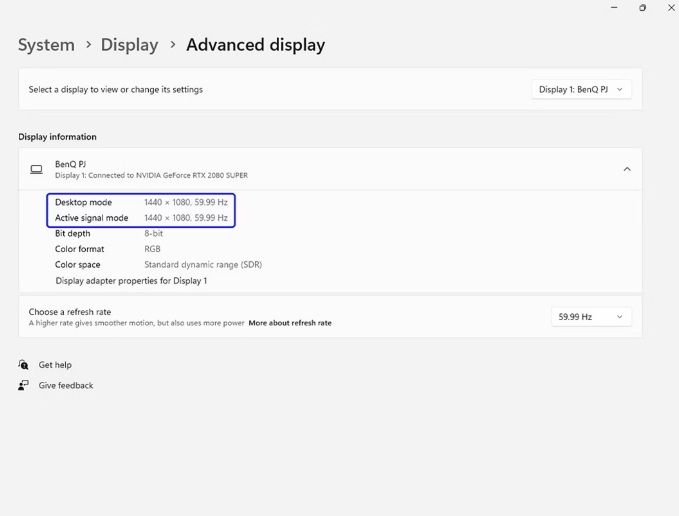Click the Desktop mode resolution value

click(x=186, y=202)
